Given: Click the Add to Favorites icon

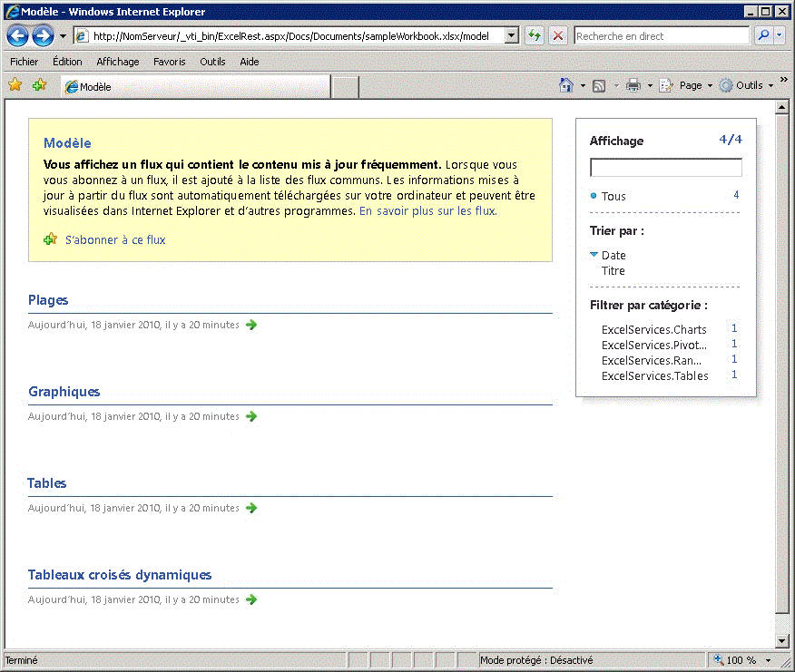Looking at the screenshot, I should (38, 84).
